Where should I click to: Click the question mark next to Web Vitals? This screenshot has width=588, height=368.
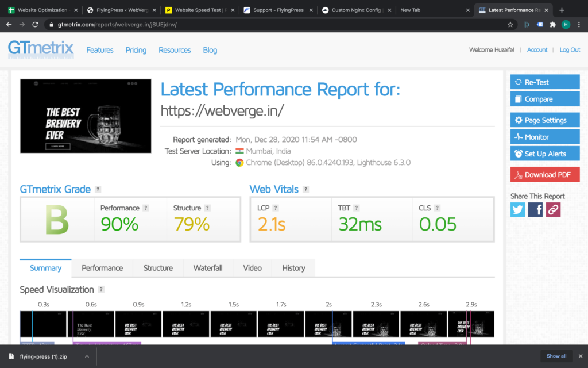(305, 189)
